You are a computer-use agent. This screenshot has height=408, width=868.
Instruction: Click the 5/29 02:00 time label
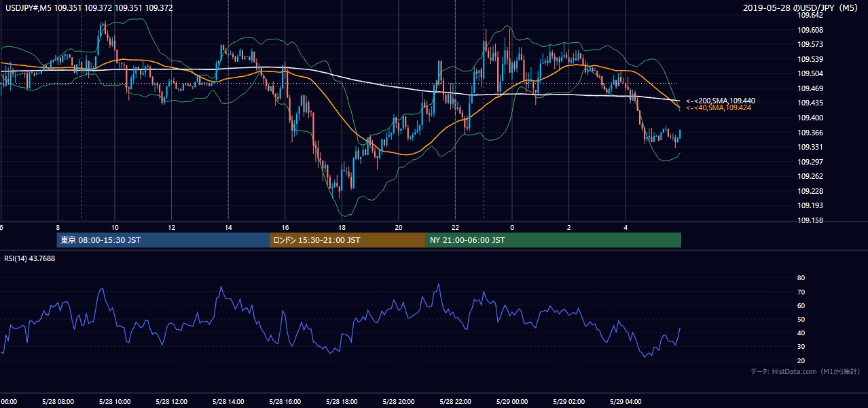[568, 401]
